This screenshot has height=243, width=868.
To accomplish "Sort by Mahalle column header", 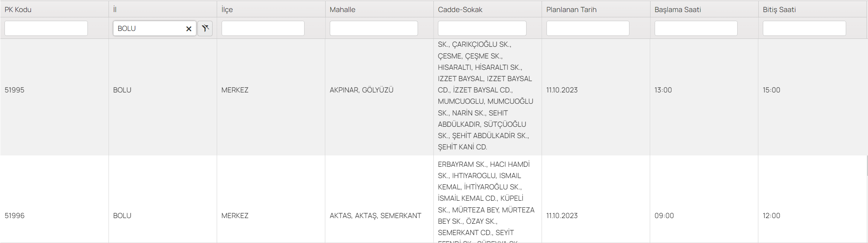I will click(342, 9).
